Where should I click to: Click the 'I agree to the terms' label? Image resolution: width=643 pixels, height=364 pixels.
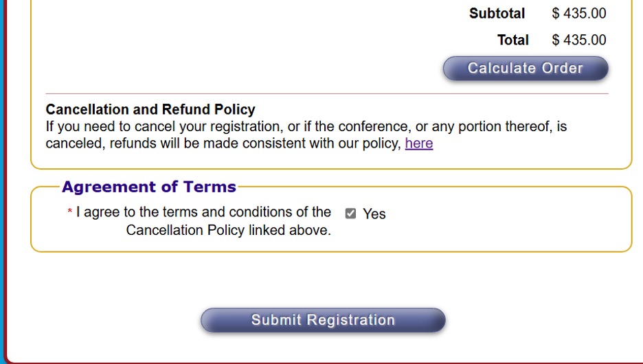click(x=203, y=212)
